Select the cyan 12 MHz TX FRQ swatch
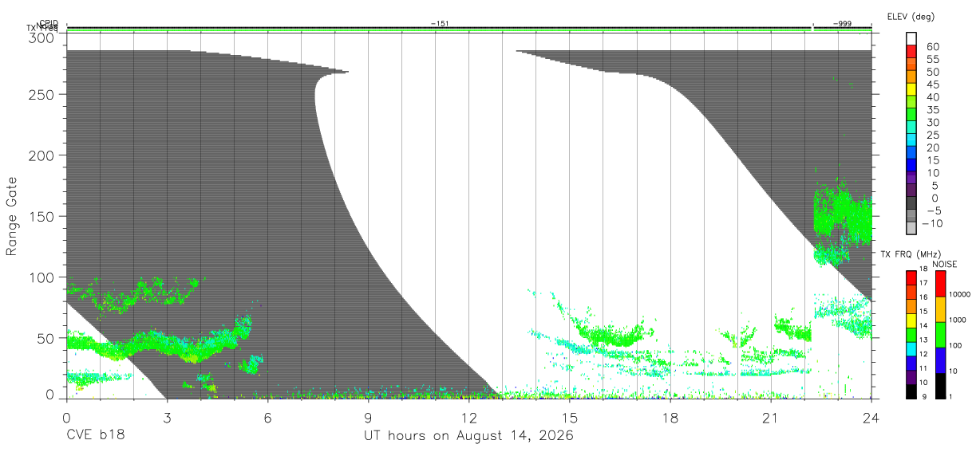980x452 pixels. tap(911, 349)
